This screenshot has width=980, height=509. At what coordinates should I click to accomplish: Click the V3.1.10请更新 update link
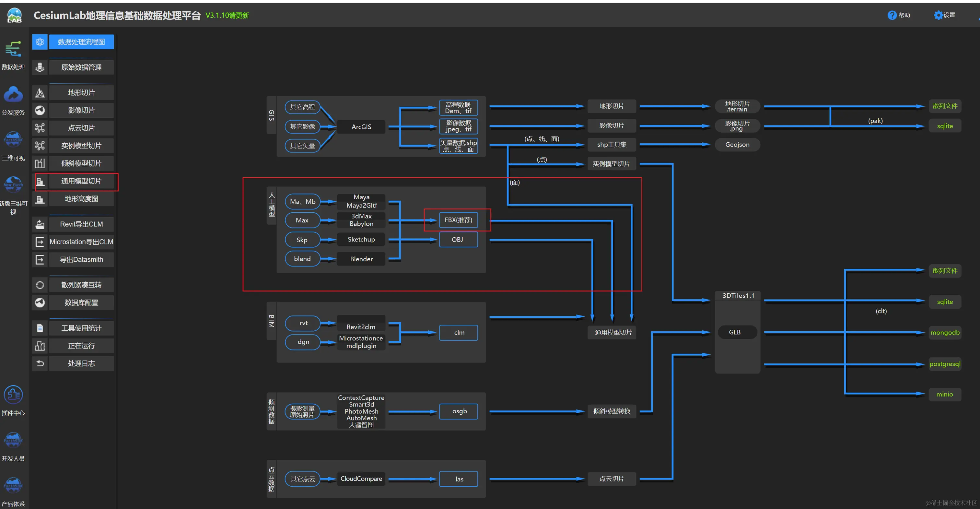tap(227, 15)
